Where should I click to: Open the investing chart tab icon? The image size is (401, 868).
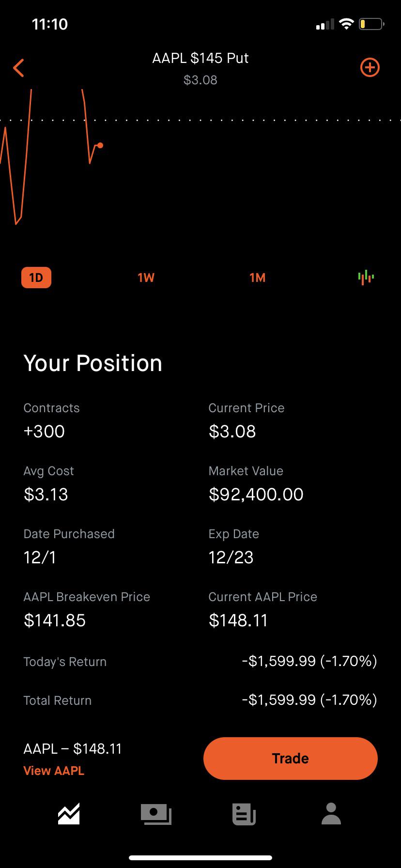69,814
